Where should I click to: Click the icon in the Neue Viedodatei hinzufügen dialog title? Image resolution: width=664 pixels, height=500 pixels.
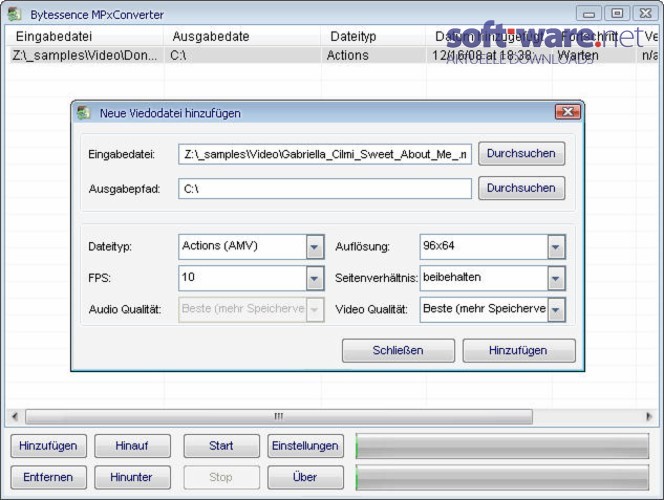[84, 113]
